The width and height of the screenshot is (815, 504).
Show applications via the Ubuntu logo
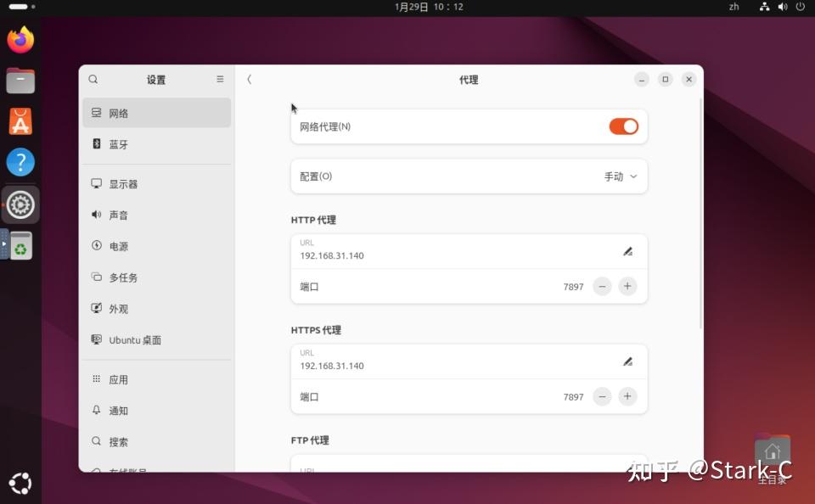pos(20,484)
